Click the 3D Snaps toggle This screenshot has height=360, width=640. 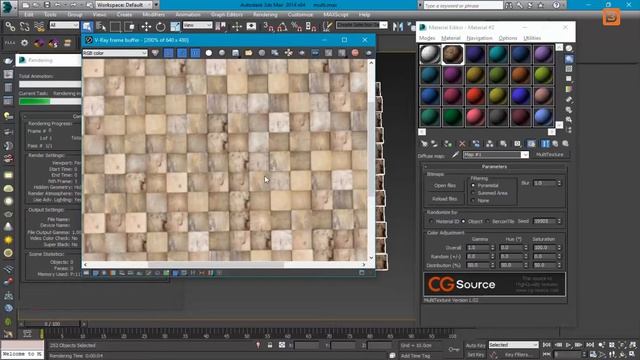click(x=268, y=27)
